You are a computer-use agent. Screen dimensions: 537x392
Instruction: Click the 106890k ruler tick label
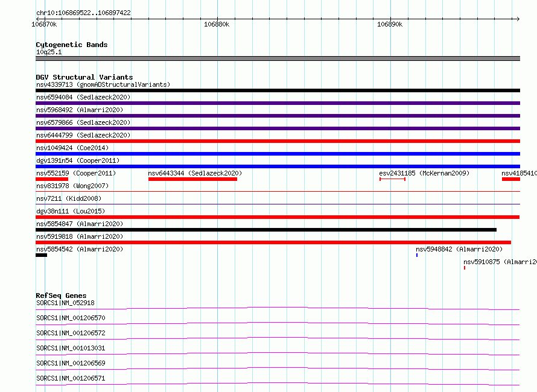pyautogui.click(x=390, y=24)
